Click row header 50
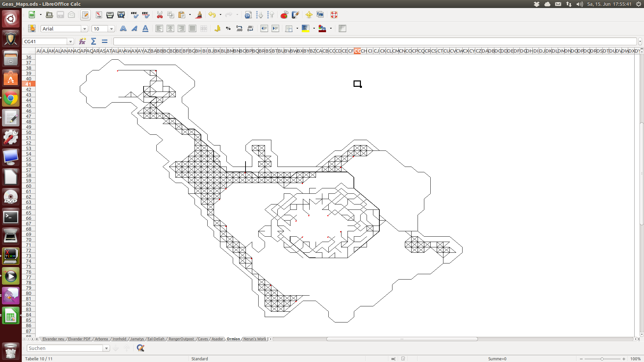Image resolution: width=644 pixels, height=362 pixels. click(29, 132)
